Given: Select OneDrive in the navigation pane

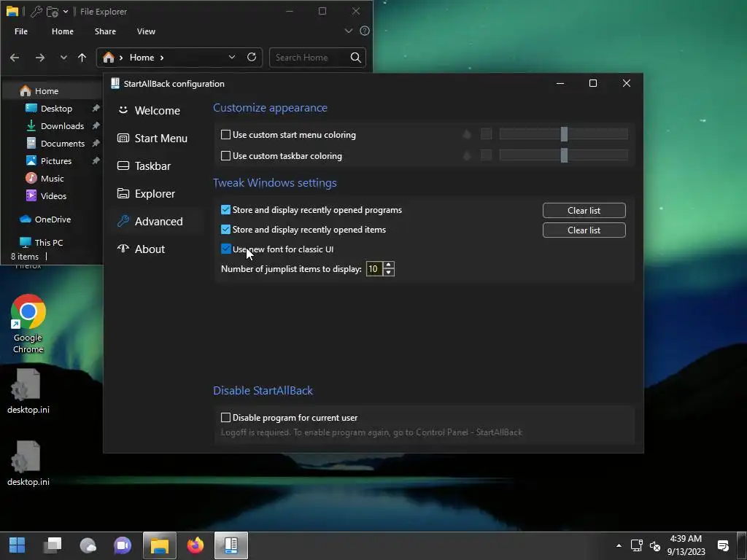Looking at the screenshot, I should pyautogui.click(x=53, y=219).
